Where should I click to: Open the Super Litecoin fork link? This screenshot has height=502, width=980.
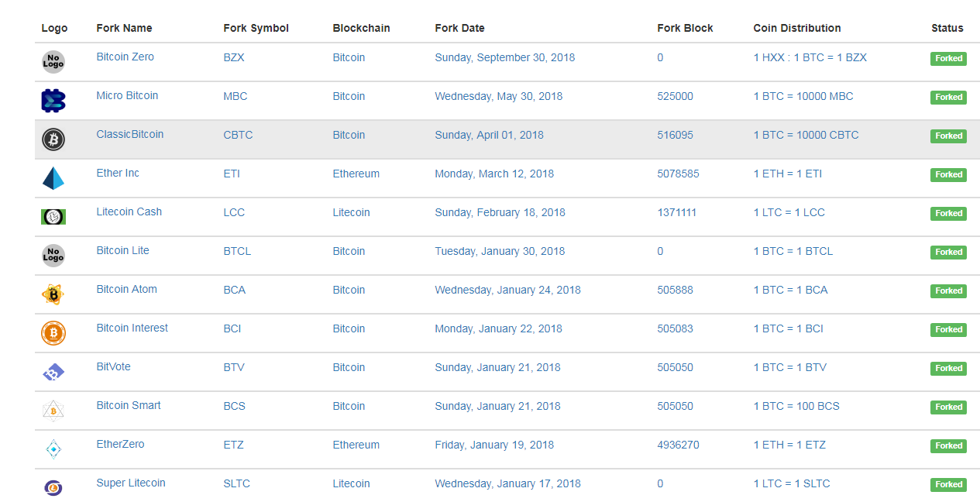pyautogui.click(x=131, y=483)
